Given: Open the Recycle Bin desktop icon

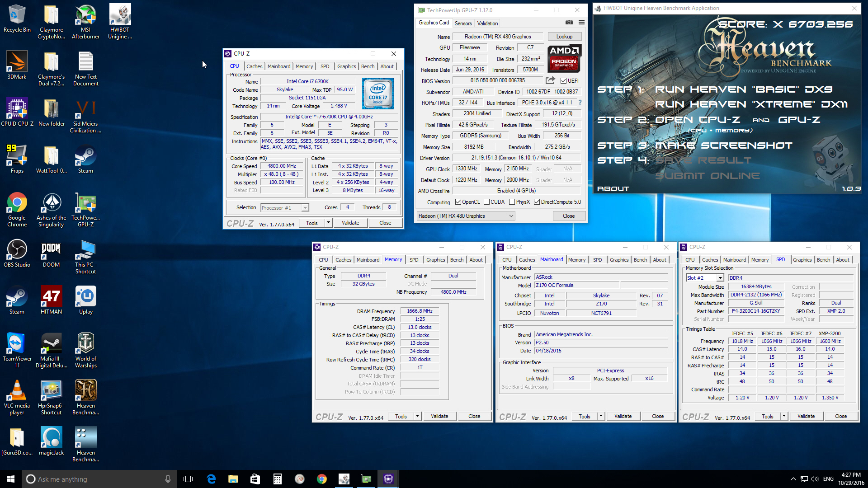Looking at the screenshot, I should click(17, 19).
